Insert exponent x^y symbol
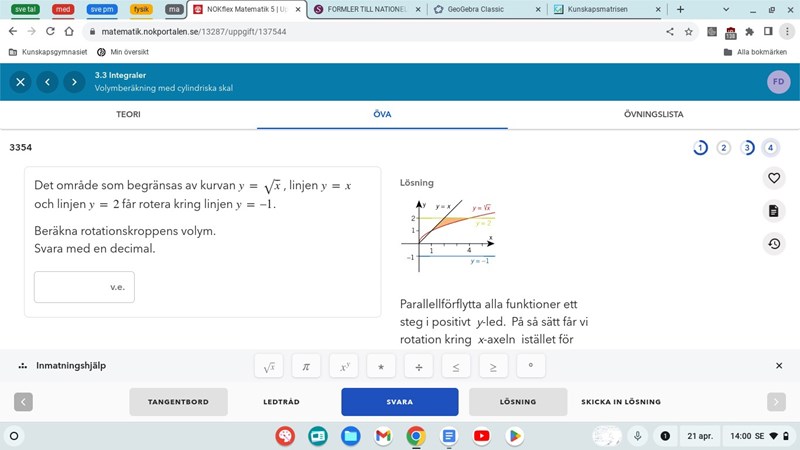The height and width of the screenshot is (450, 800). pyautogui.click(x=343, y=367)
